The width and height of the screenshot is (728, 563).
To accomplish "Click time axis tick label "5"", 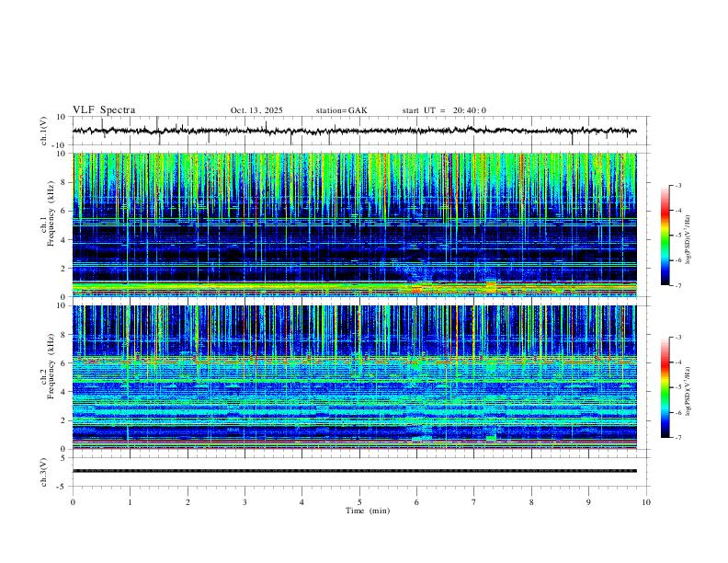I will [359, 502].
